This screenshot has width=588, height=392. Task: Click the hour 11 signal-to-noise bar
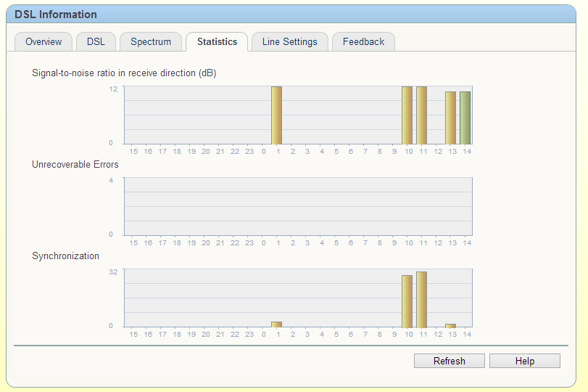coord(421,115)
